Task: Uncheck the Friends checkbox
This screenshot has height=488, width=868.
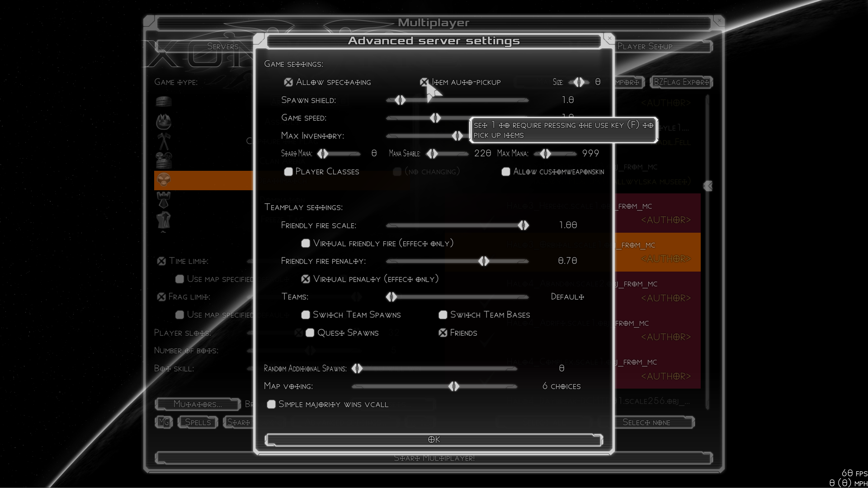Action: point(443,333)
